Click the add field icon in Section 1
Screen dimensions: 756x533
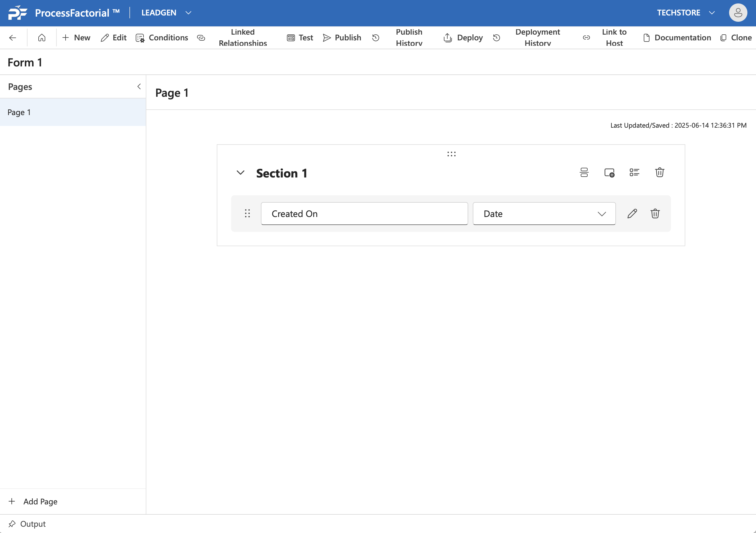click(609, 173)
